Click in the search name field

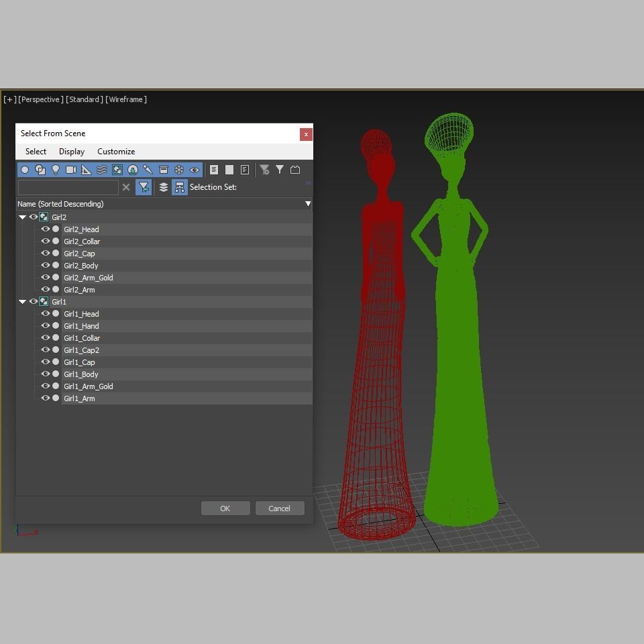68,187
